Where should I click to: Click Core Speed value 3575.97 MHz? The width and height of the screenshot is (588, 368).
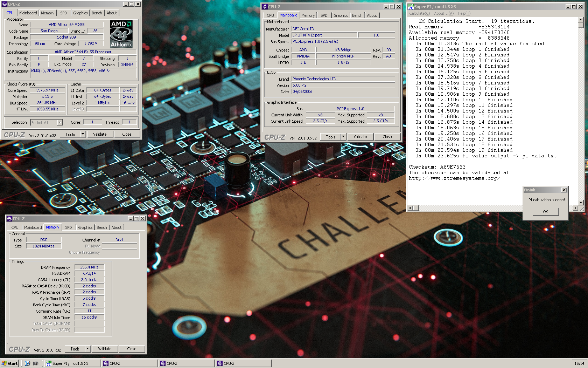(47, 90)
